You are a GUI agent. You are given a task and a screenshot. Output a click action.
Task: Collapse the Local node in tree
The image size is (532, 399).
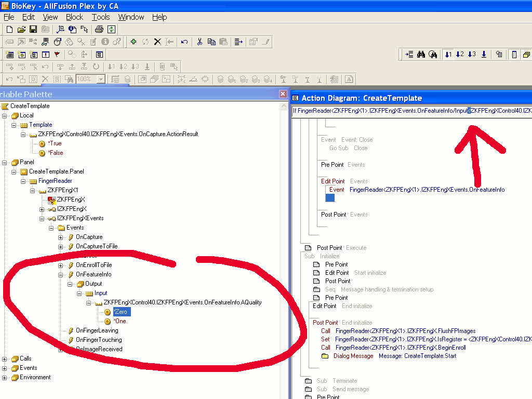[x=5, y=115]
